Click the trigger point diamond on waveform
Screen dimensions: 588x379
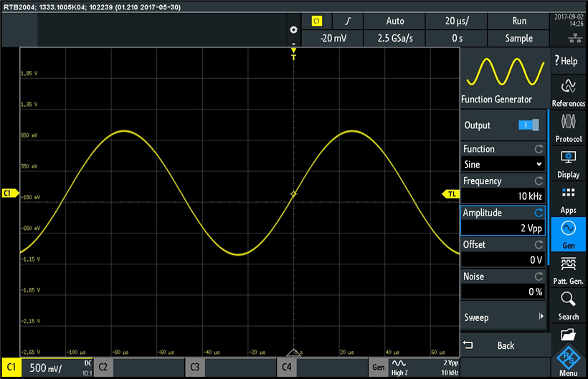[293, 193]
